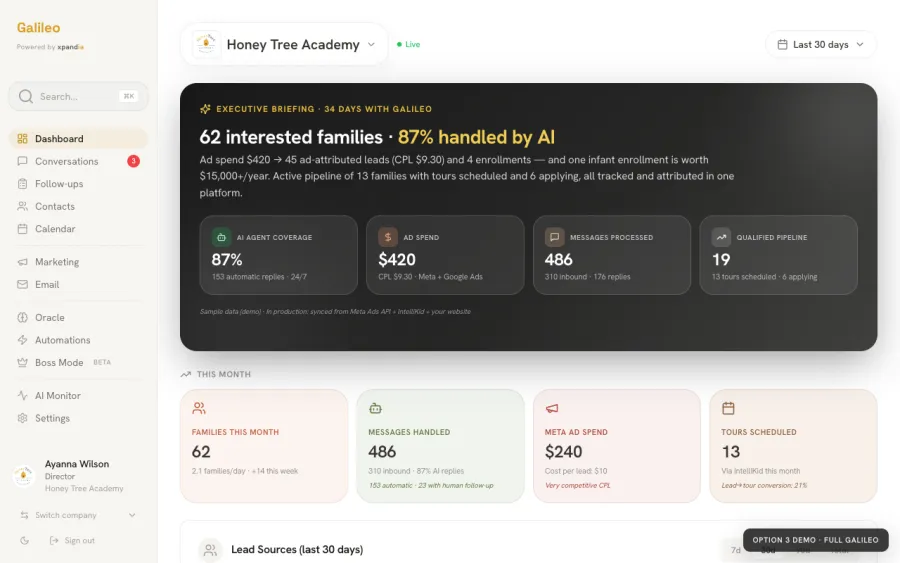The width and height of the screenshot is (900, 563).
Task: Click the Messages Handled robot icon
Action: (375, 408)
